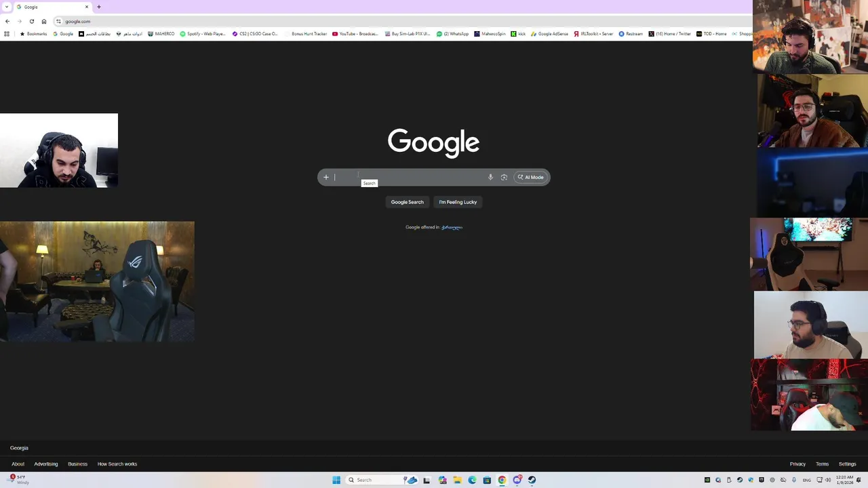Open the notifications bell icon

(859, 480)
